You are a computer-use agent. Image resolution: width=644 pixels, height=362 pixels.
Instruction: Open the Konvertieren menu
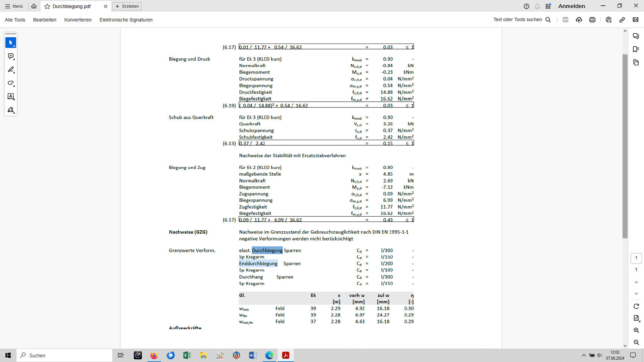pyautogui.click(x=78, y=20)
